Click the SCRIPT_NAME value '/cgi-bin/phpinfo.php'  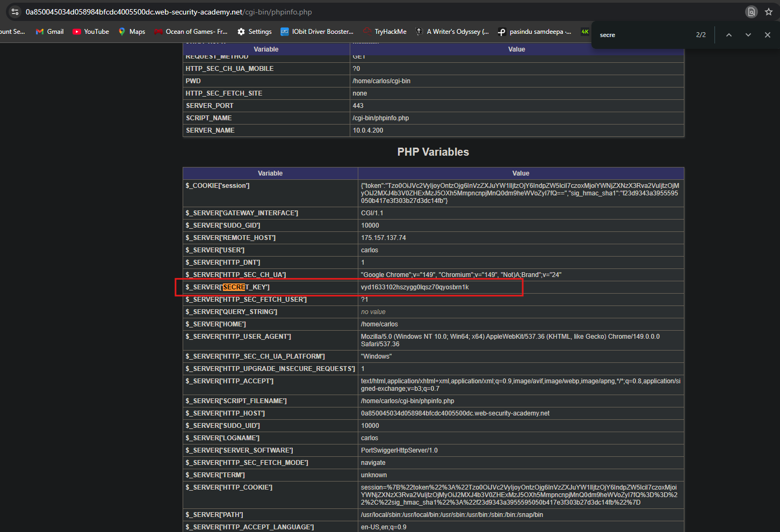381,118
